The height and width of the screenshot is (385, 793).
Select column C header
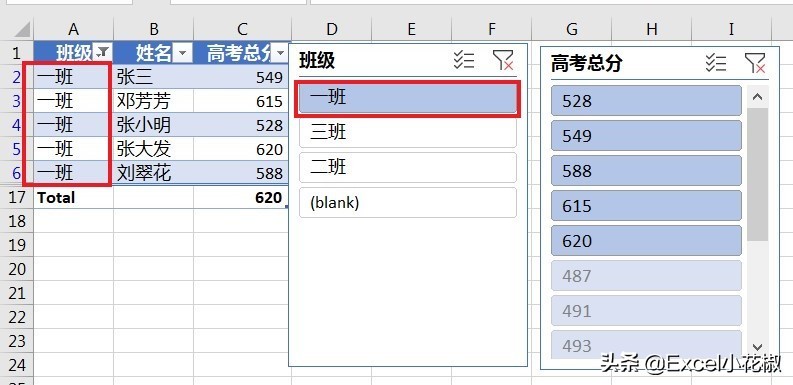click(x=243, y=29)
